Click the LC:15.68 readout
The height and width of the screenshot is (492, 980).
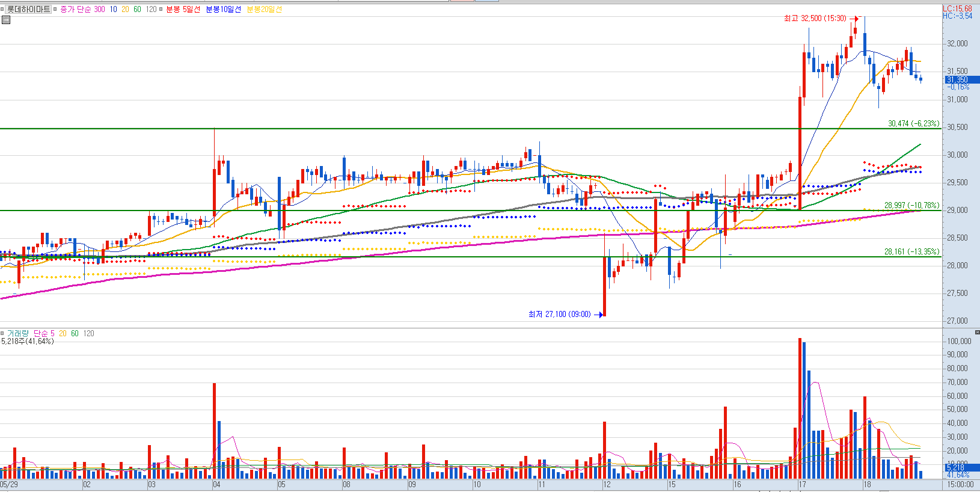tap(957, 8)
